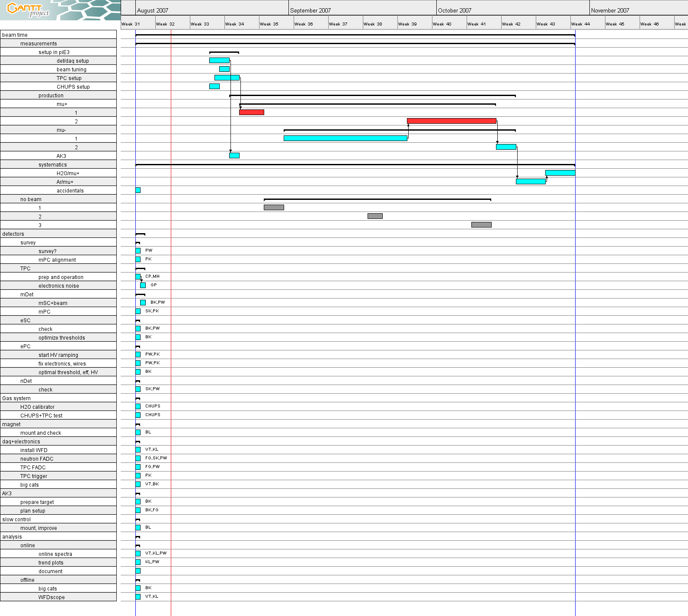Click the short red bar in Week 34
The width and height of the screenshot is (688, 616).
251,112
